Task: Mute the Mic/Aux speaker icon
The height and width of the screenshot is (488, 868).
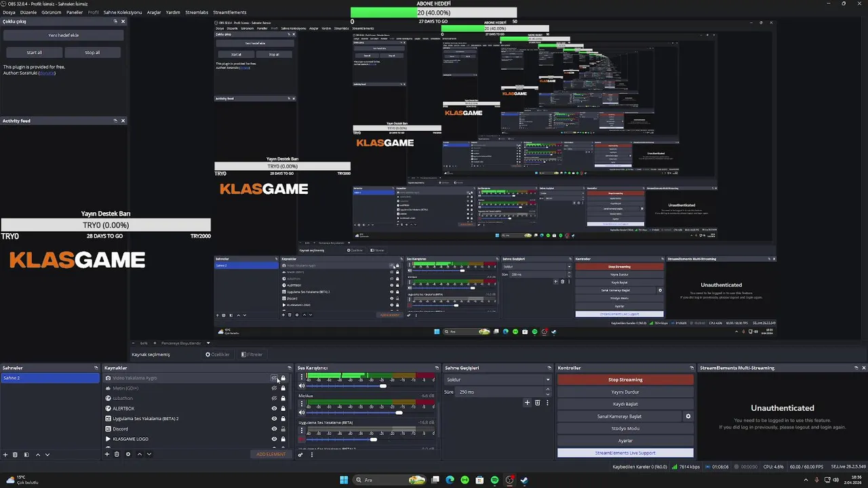Action: click(x=302, y=412)
